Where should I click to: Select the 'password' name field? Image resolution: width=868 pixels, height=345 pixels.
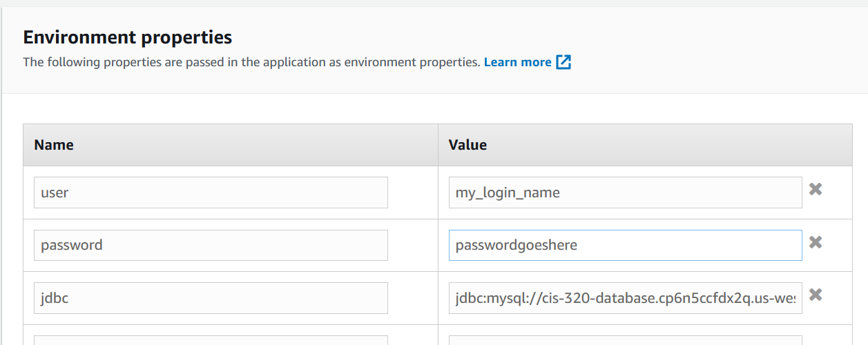(x=211, y=245)
